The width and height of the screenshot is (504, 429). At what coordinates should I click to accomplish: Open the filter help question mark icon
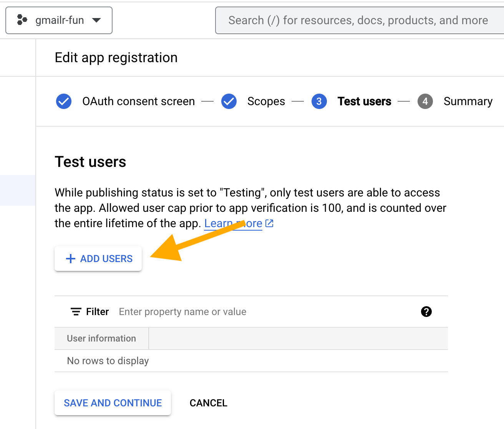pos(426,312)
